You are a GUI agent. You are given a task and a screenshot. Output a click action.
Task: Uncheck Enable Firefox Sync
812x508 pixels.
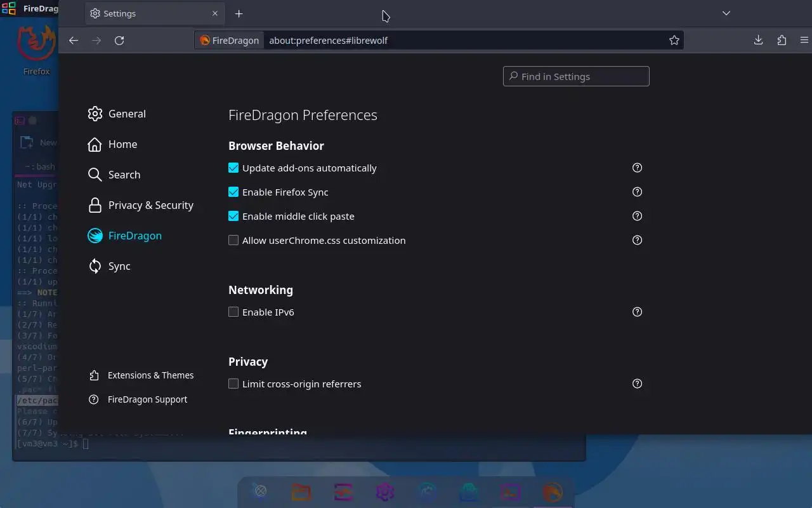coord(233,192)
